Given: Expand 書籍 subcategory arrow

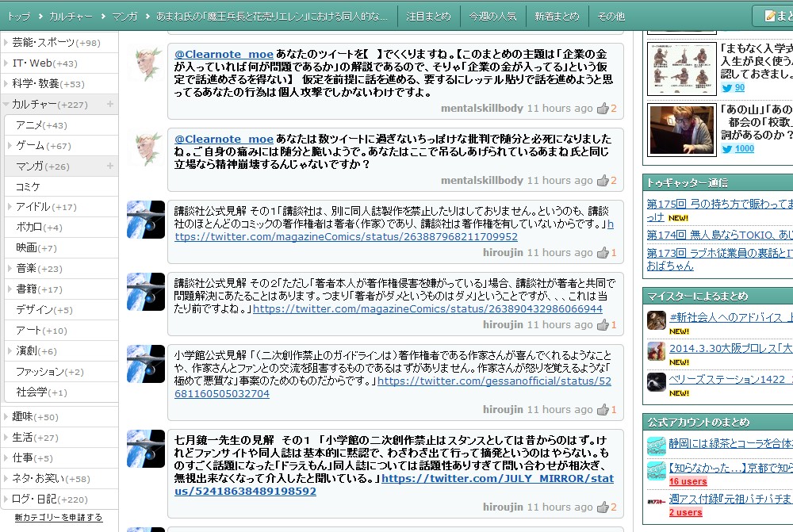Looking at the screenshot, I should pyautogui.click(x=9, y=289).
